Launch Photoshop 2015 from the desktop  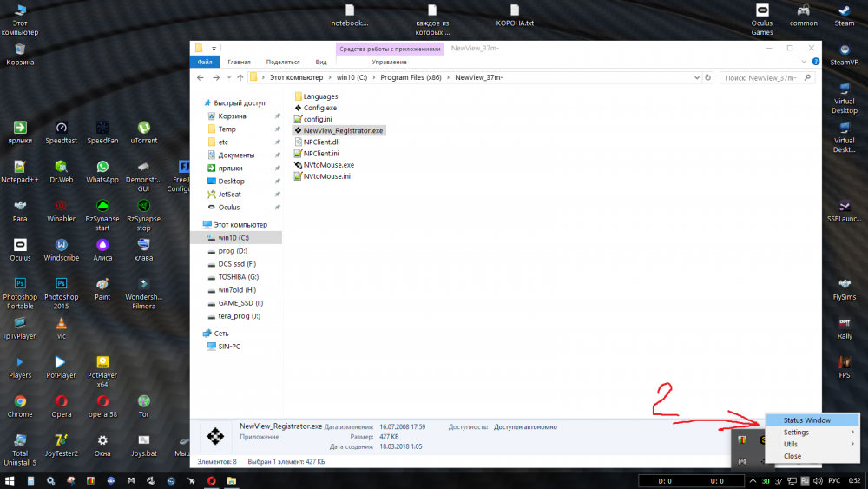62,293
